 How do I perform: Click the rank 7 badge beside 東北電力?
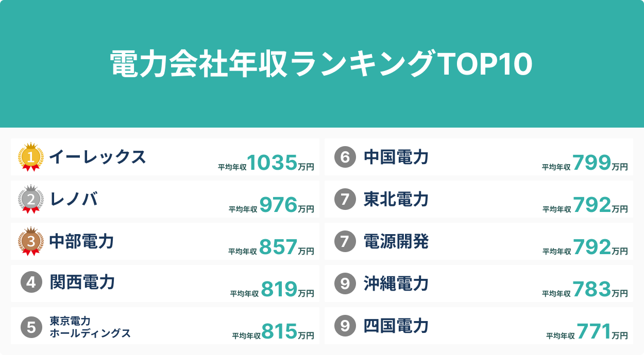(345, 199)
